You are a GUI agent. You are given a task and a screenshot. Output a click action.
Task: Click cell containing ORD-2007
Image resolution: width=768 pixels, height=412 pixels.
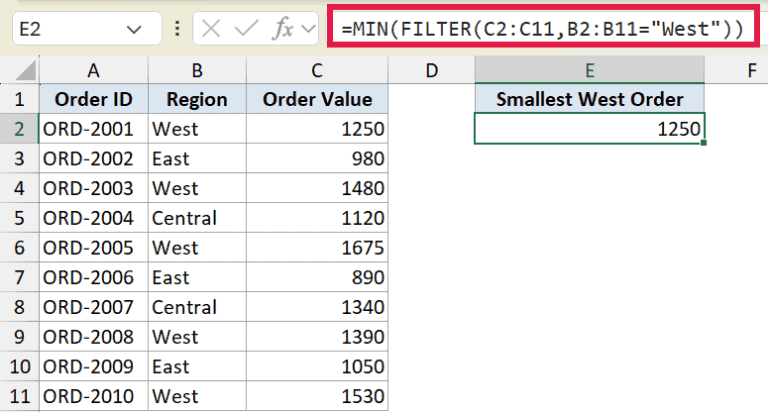[x=94, y=307]
